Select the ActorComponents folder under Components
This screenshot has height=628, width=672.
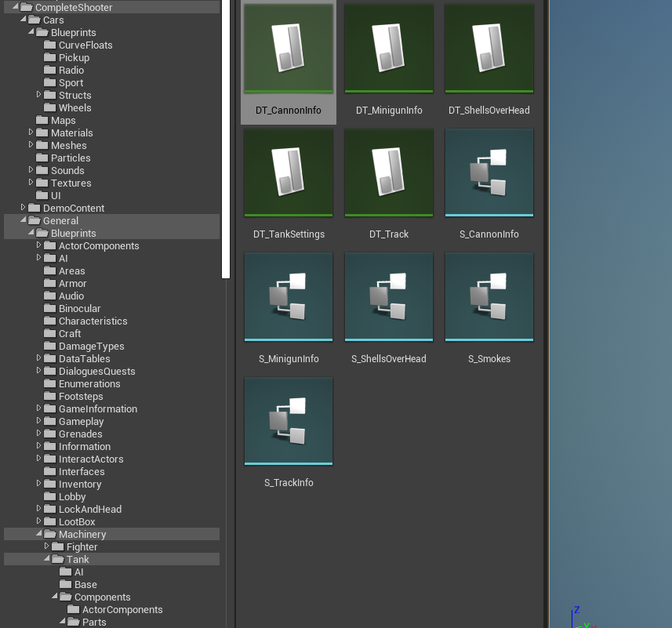(x=114, y=610)
